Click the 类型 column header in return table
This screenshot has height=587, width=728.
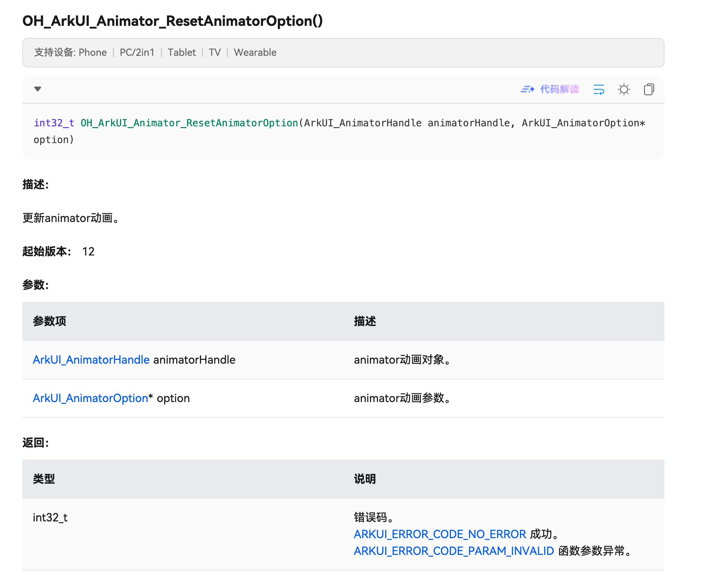pos(44,479)
